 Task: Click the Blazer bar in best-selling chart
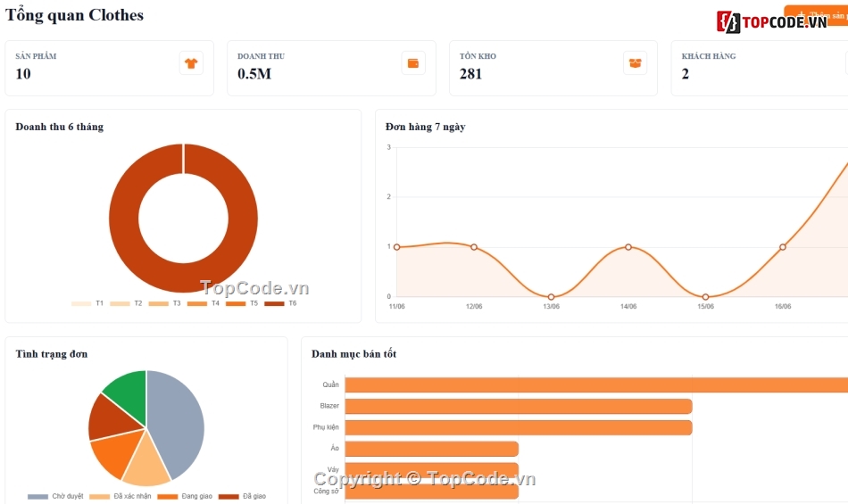[519, 406]
